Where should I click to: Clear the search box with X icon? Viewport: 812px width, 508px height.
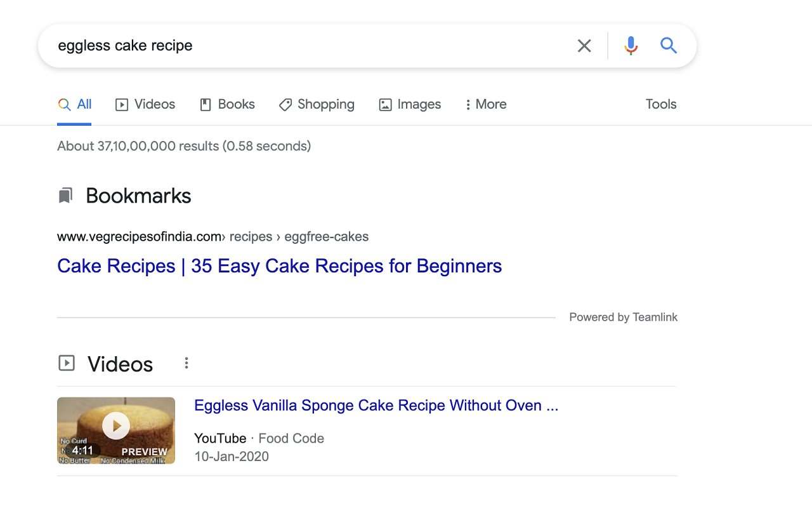584,46
